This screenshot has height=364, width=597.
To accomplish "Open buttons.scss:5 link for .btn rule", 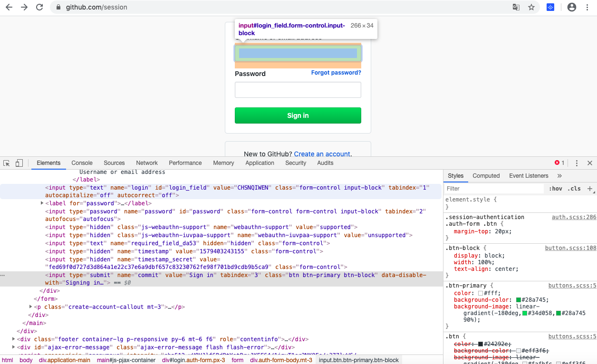I will coord(572,336).
